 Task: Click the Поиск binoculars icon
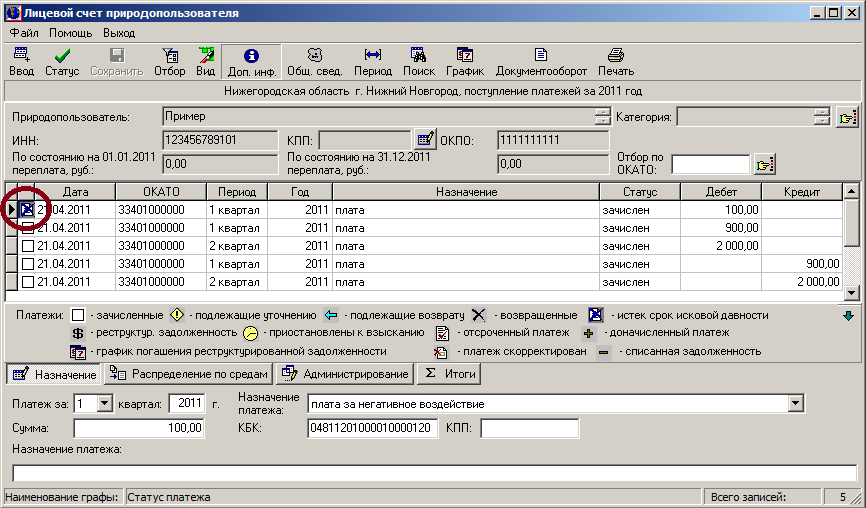(x=419, y=57)
